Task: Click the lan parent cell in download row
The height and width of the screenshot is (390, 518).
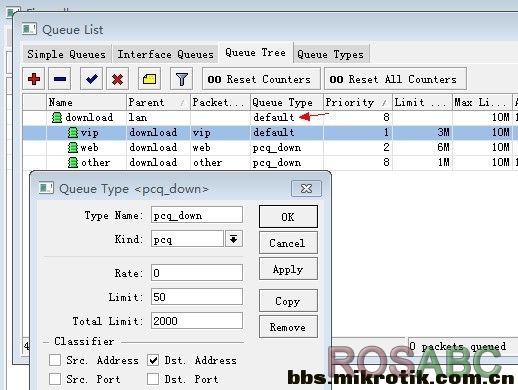Action: click(x=138, y=117)
